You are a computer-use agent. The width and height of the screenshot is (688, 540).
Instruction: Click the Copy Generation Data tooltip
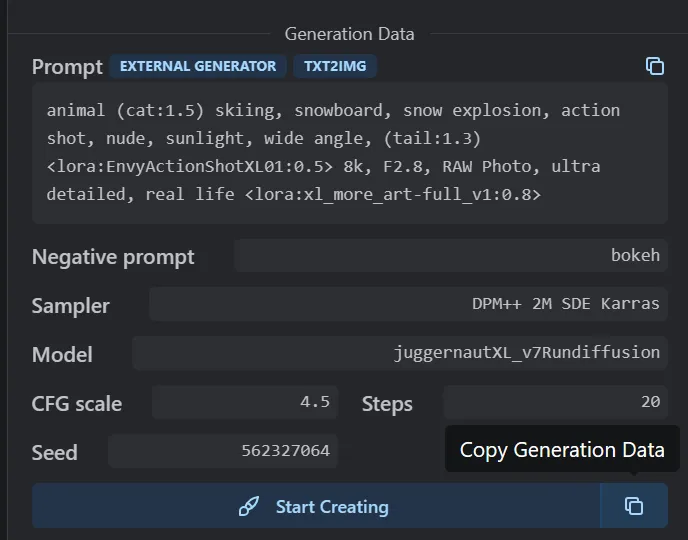point(561,450)
